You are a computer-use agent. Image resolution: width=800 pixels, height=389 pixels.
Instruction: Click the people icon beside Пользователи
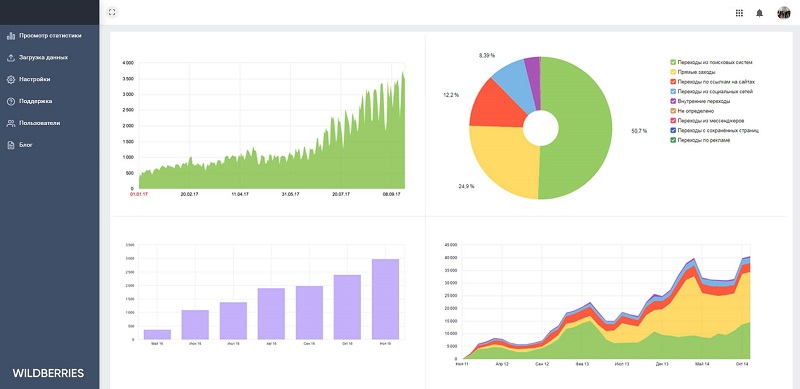10,123
